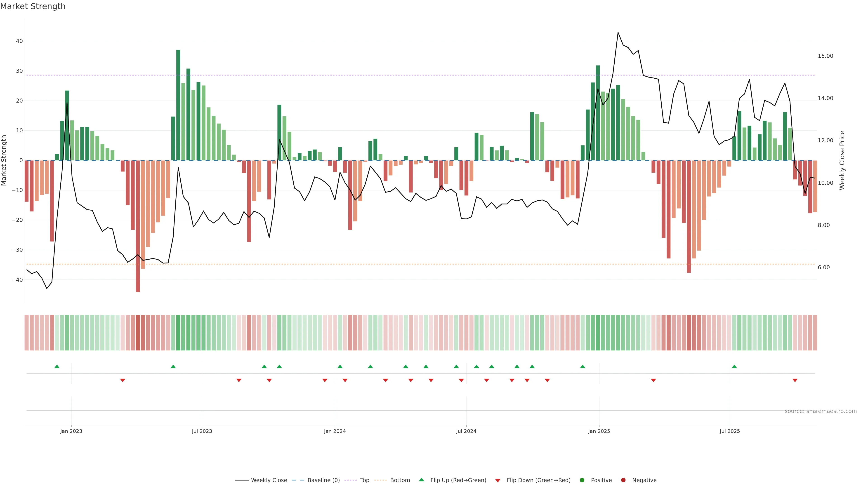
Task: Click Bottom legend entry
Action: 400,480
